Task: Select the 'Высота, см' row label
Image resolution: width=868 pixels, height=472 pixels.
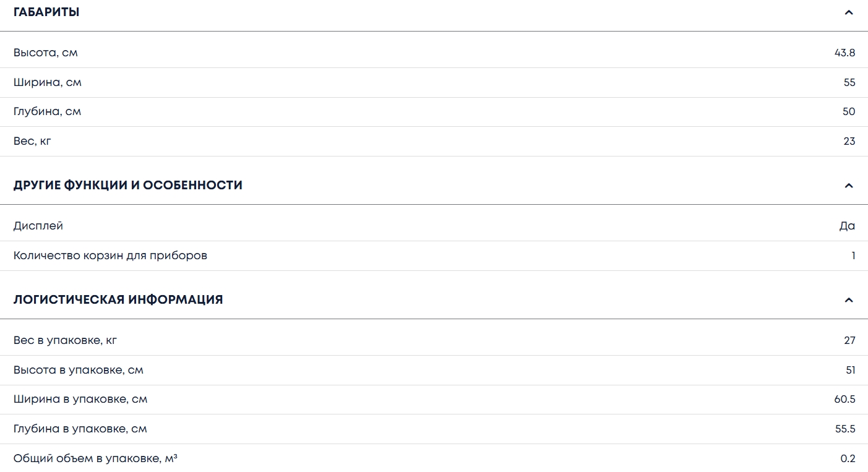Action: tap(46, 53)
